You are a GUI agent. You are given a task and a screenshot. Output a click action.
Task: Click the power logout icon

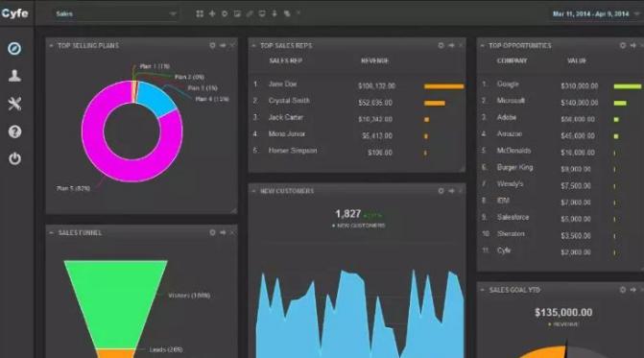point(14,158)
